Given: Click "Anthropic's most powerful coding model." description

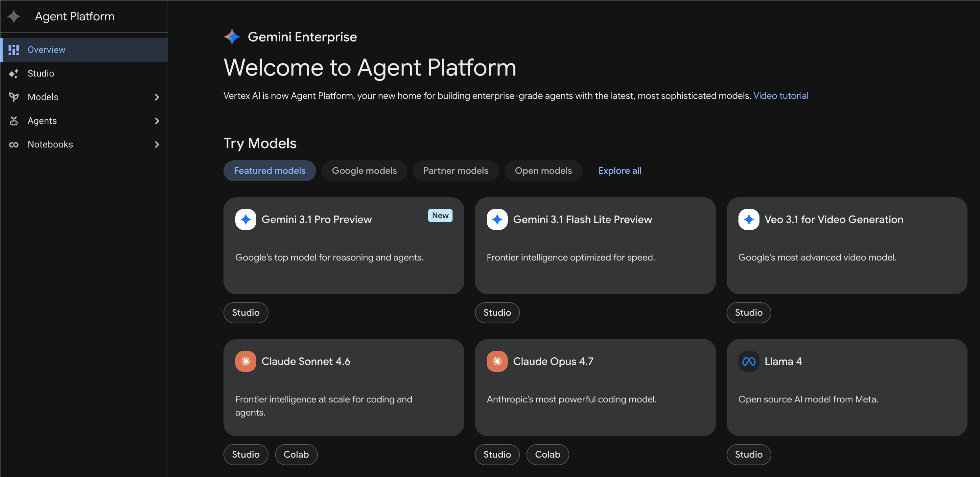Looking at the screenshot, I should click(x=572, y=399).
